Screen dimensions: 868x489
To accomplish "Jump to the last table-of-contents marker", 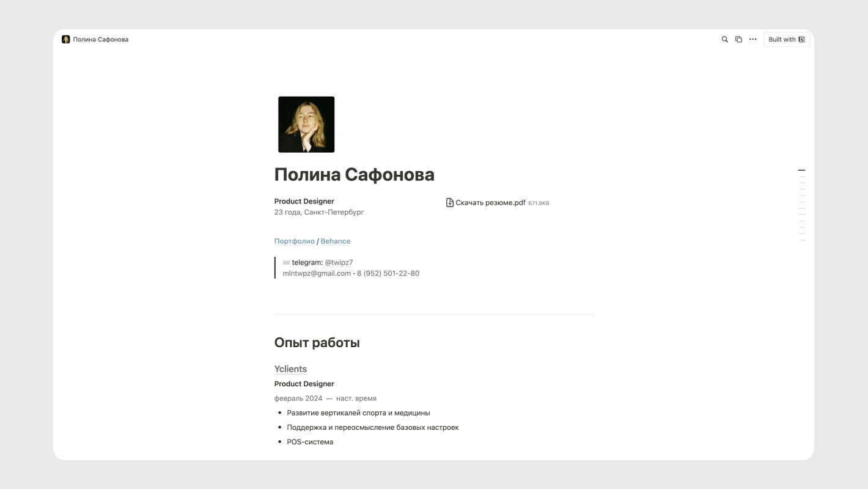I will [x=802, y=240].
